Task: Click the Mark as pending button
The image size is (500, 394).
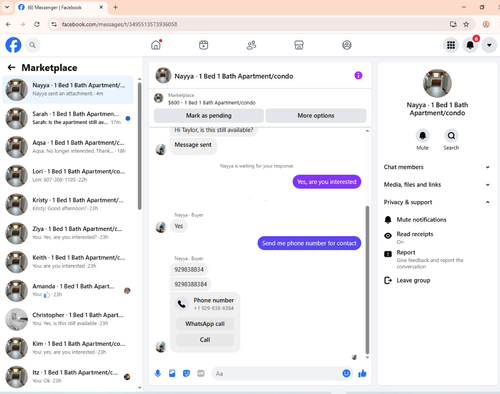Action: pos(209,116)
